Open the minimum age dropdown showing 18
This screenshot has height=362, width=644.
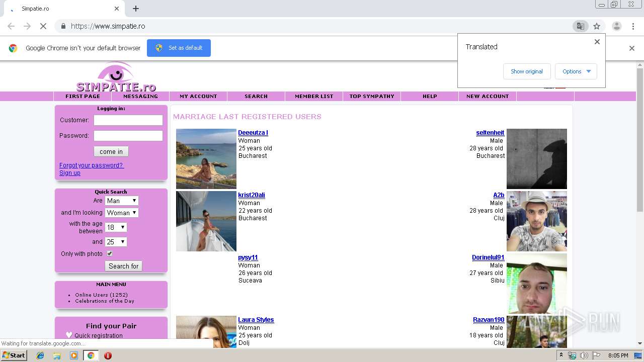point(116,227)
